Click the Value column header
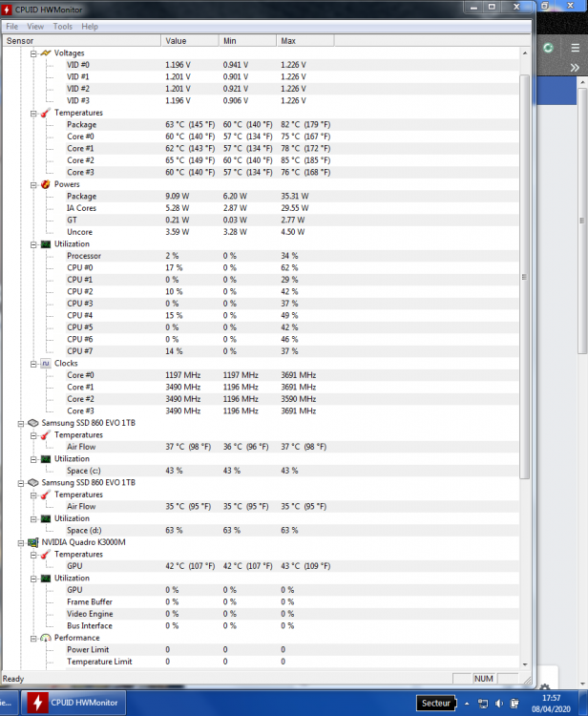The height and width of the screenshot is (716, 588). coord(190,41)
